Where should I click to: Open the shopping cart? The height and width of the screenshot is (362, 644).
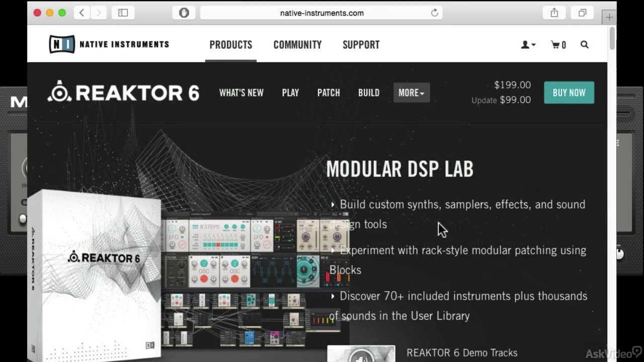(558, 45)
